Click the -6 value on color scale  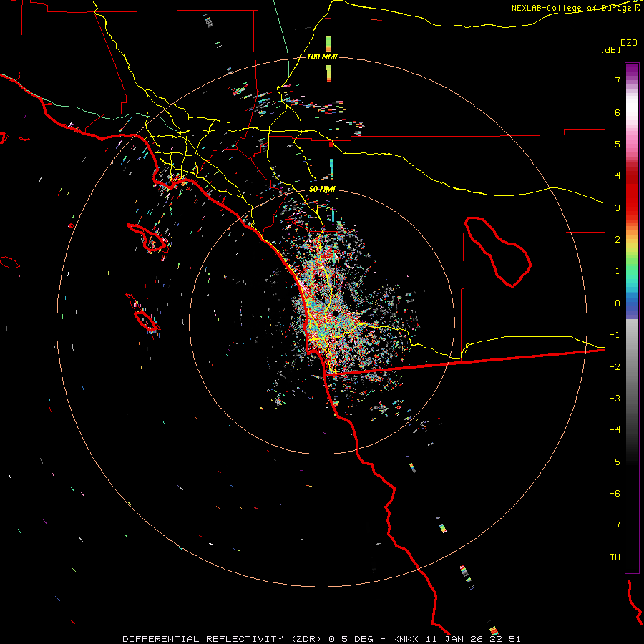click(615, 494)
